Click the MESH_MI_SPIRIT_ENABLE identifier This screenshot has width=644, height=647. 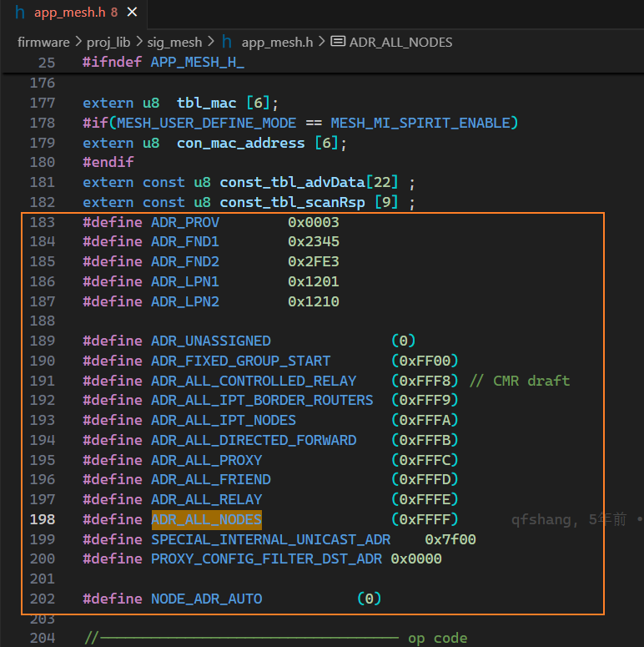click(420, 123)
